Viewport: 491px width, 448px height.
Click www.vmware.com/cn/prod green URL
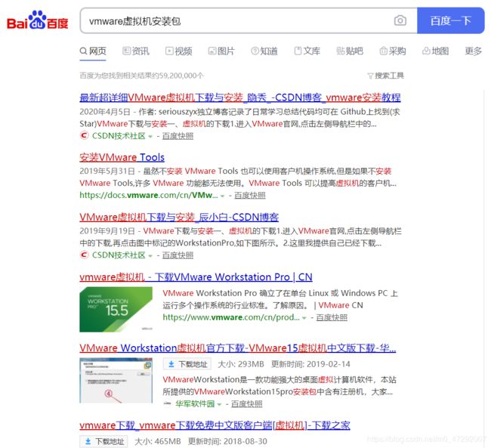pyautogui.click(x=231, y=317)
